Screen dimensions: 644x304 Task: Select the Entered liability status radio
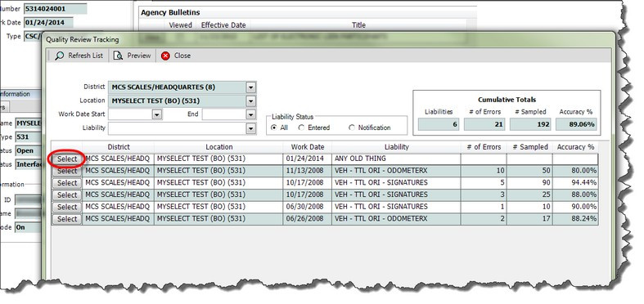(x=301, y=127)
